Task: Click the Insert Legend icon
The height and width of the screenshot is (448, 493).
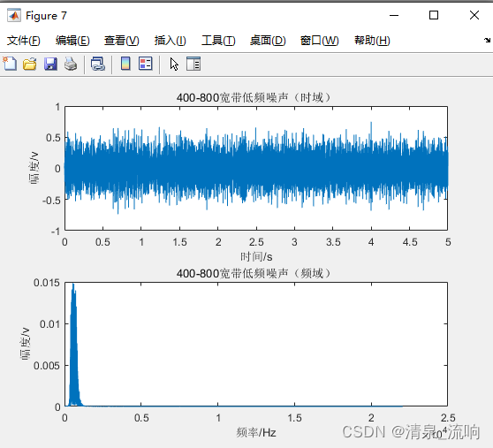Action: [145, 64]
